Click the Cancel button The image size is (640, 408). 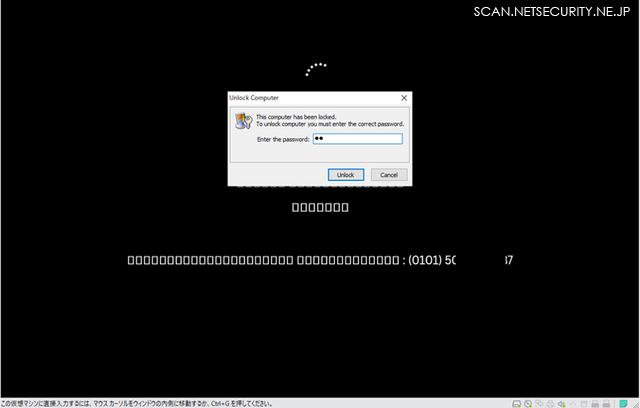click(x=389, y=174)
